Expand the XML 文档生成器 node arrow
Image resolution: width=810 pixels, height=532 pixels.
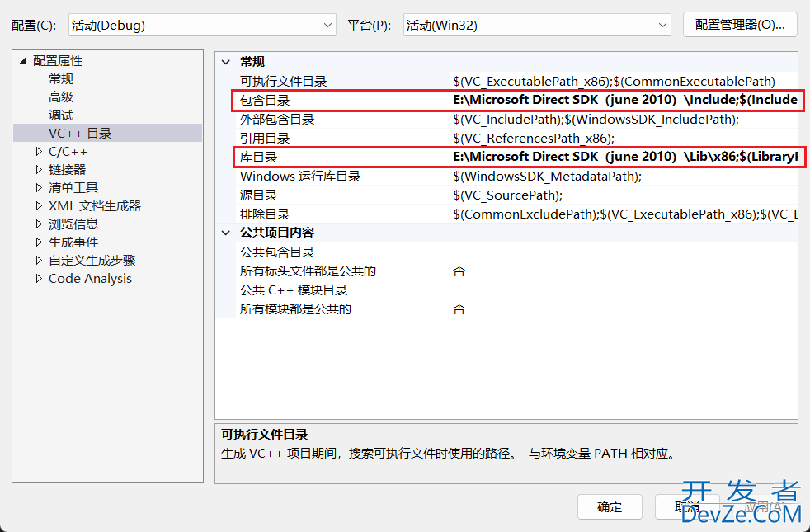[x=39, y=205]
